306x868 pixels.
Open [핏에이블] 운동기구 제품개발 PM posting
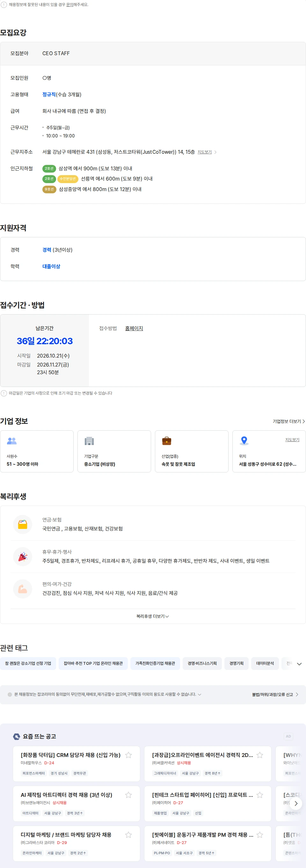202,835
